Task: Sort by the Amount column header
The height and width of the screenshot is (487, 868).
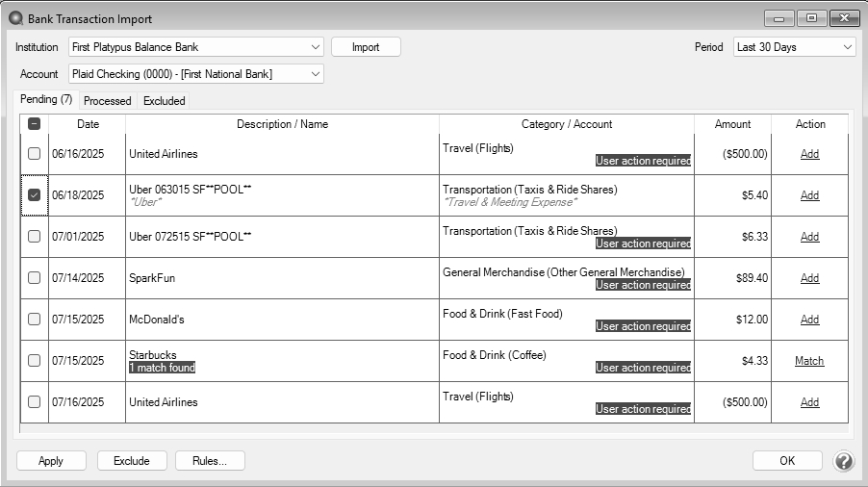Action: [732, 124]
